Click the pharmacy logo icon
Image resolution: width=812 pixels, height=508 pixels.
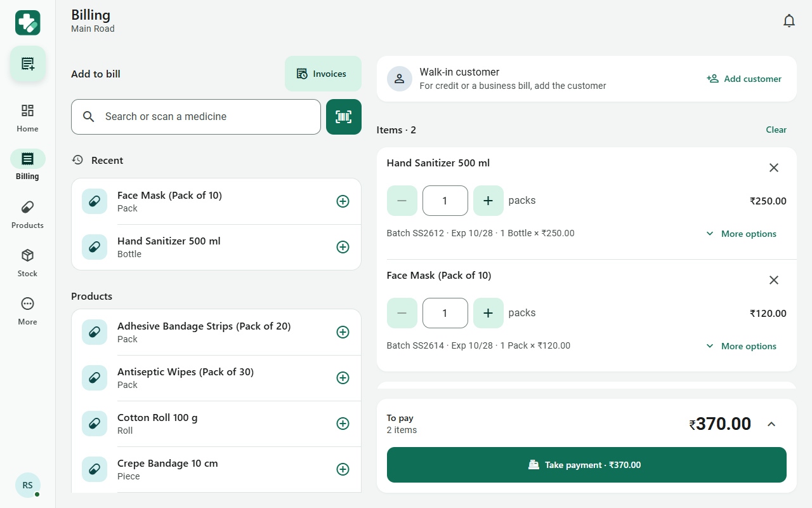[27, 23]
